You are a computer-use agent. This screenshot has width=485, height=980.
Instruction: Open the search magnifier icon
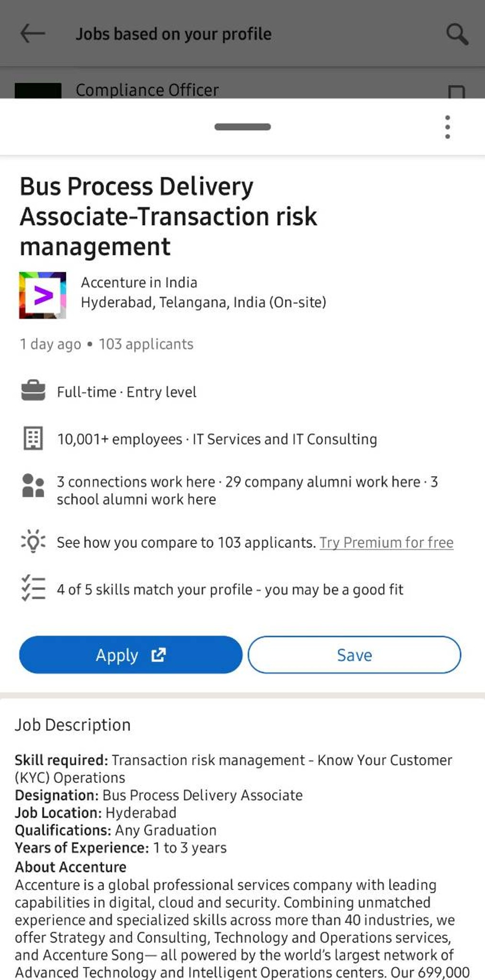(x=457, y=34)
